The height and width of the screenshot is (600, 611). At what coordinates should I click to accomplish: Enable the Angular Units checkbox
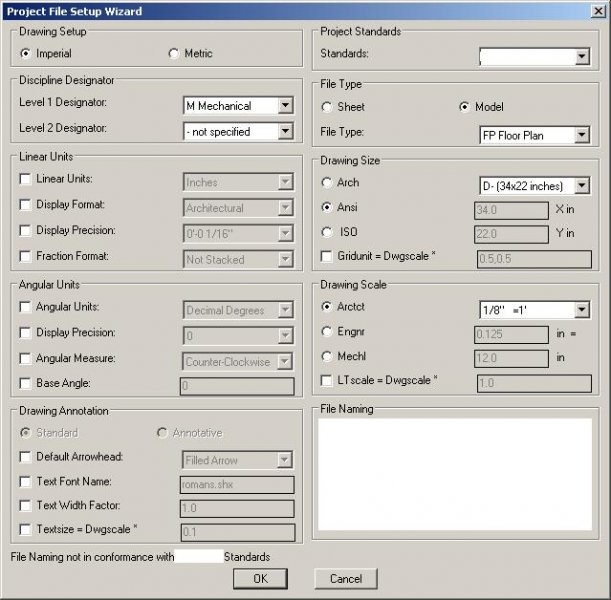25,307
